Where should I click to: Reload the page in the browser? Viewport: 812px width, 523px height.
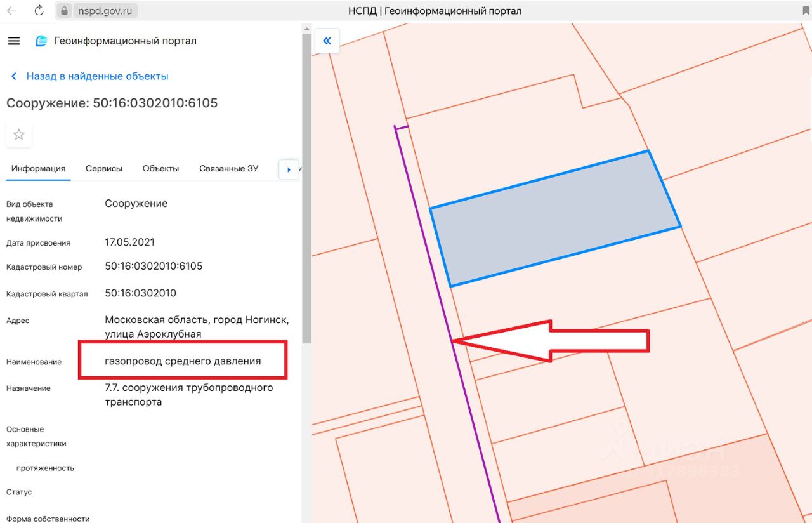(39, 11)
